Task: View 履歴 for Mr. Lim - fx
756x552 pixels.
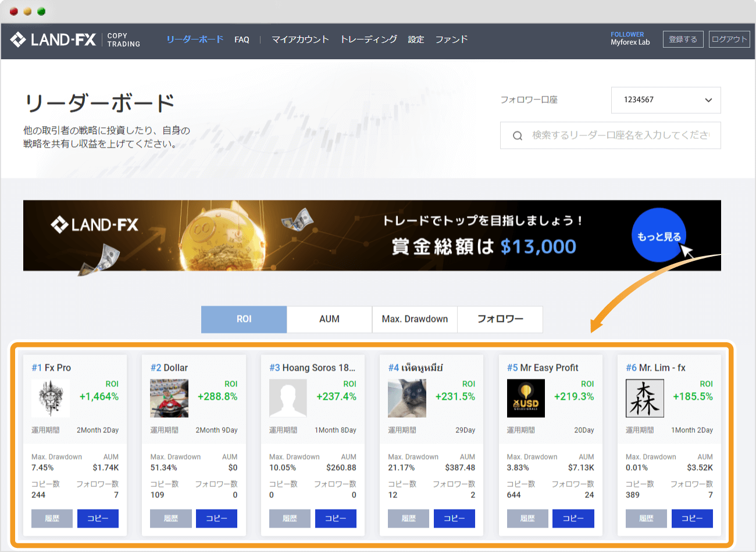Action: click(x=646, y=518)
